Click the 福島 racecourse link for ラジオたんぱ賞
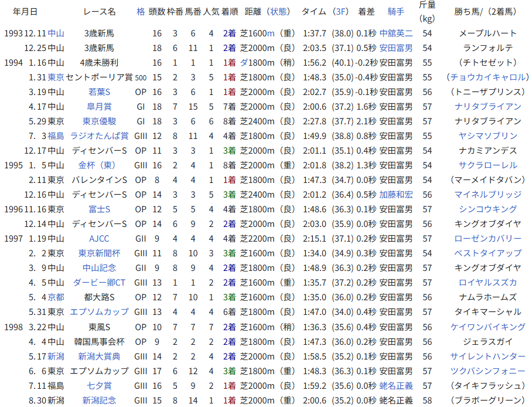This screenshot has height=407, width=532. click(x=56, y=136)
